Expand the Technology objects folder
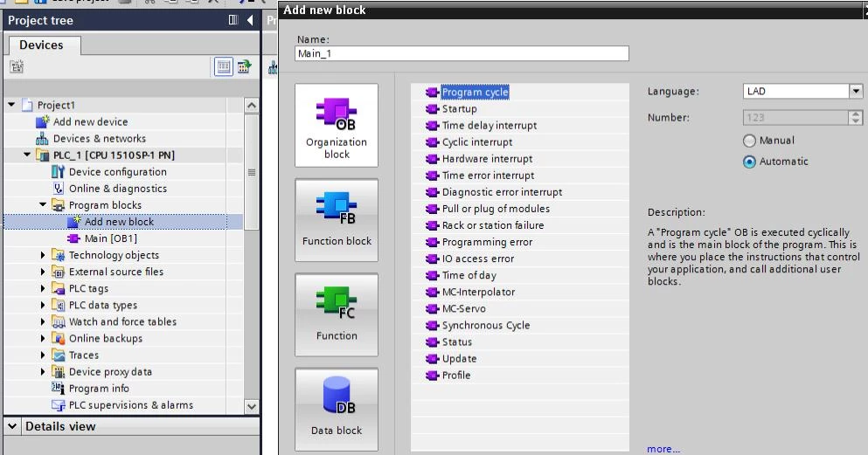This screenshot has width=868, height=455. coord(44,256)
